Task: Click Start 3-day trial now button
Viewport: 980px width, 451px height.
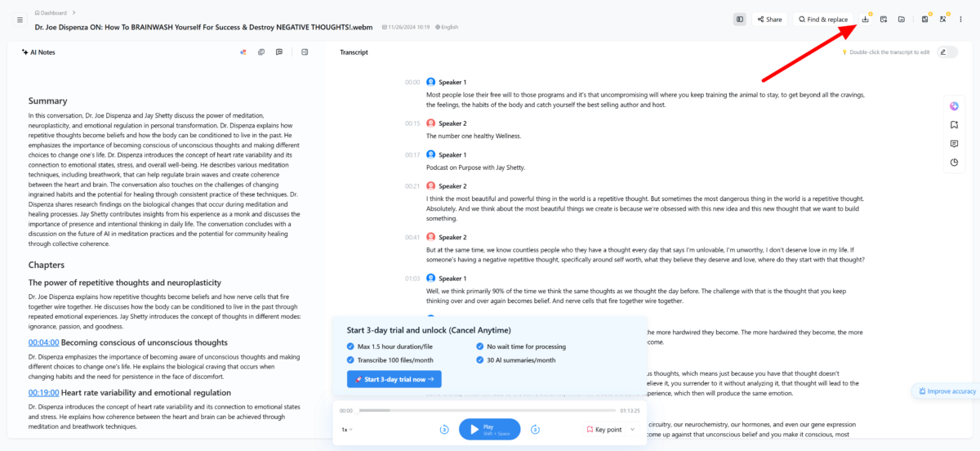Action: point(394,379)
